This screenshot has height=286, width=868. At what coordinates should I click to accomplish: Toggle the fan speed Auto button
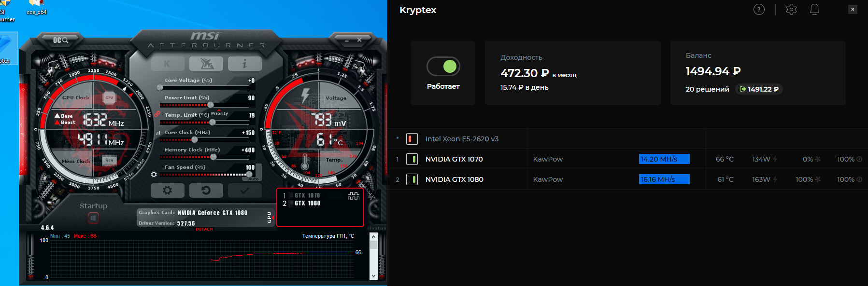254,178
